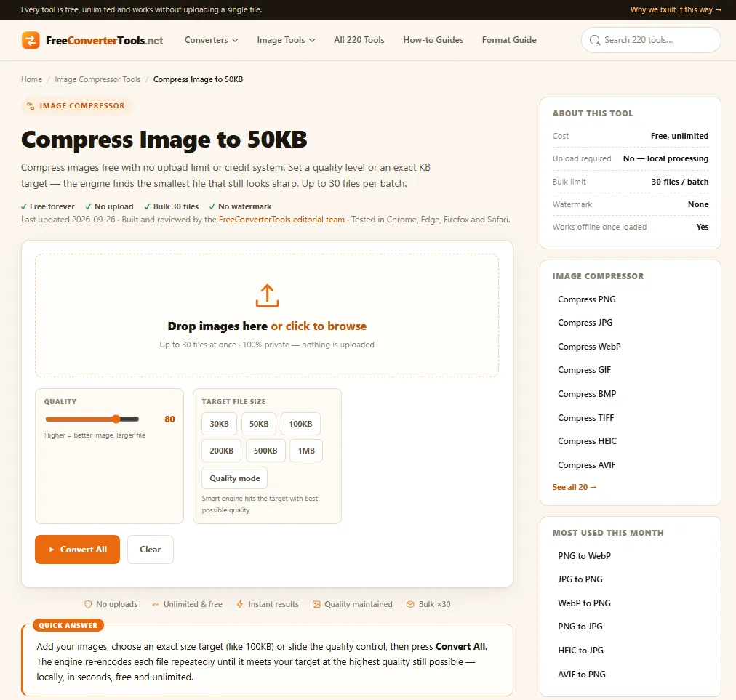The height and width of the screenshot is (700, 736).
Task: Click See all 20 link
Action: 575,488
